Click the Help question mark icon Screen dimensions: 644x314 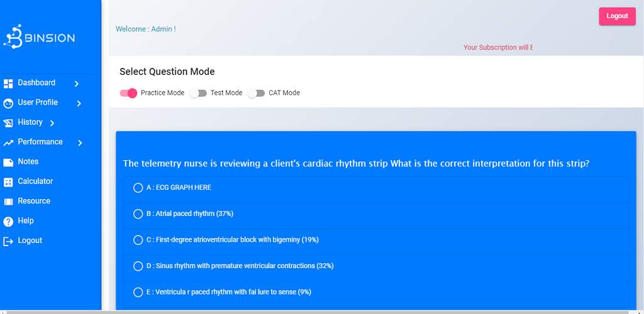point(8,222)
